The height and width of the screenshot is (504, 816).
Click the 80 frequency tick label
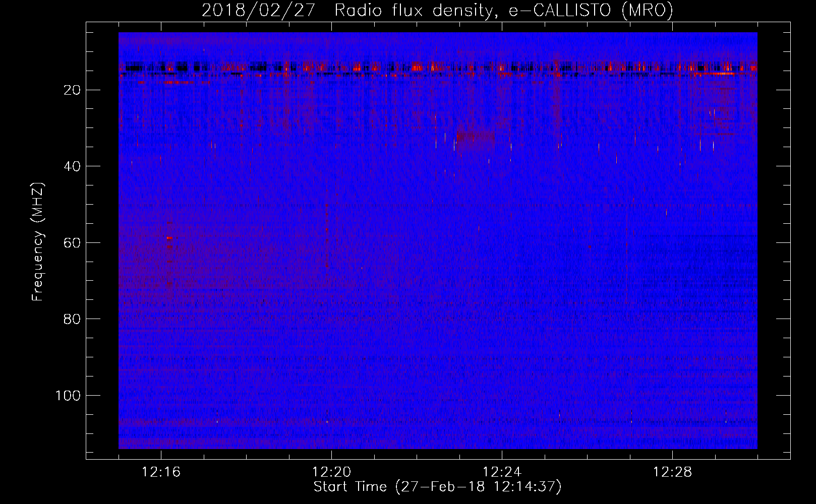pyautogui.click(x=72, y=319)
